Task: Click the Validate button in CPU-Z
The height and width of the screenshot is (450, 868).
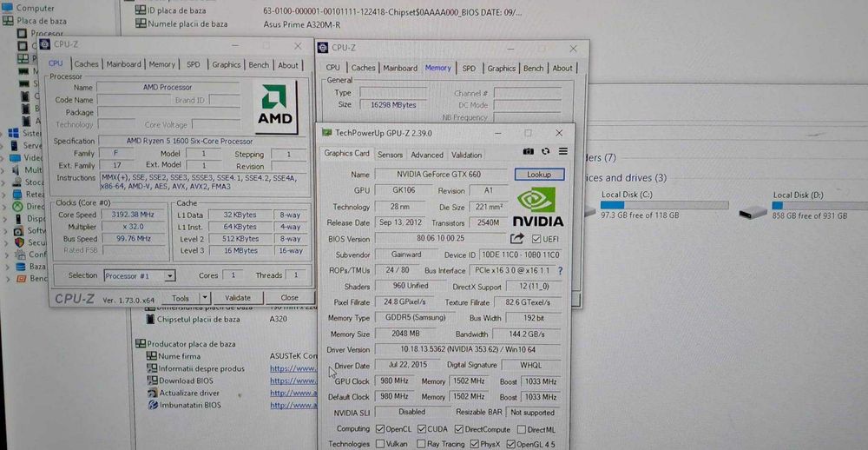Action: coord(238,298)
